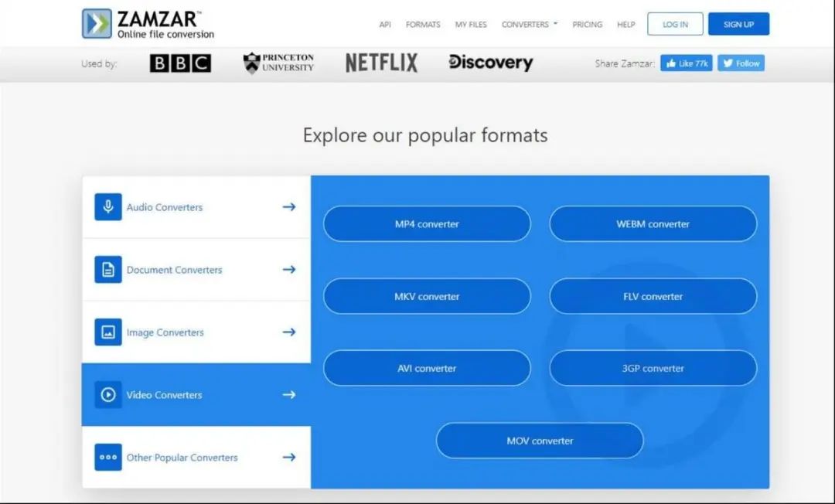
Task: Open the WEBM converter
Action: pos(653,223)
